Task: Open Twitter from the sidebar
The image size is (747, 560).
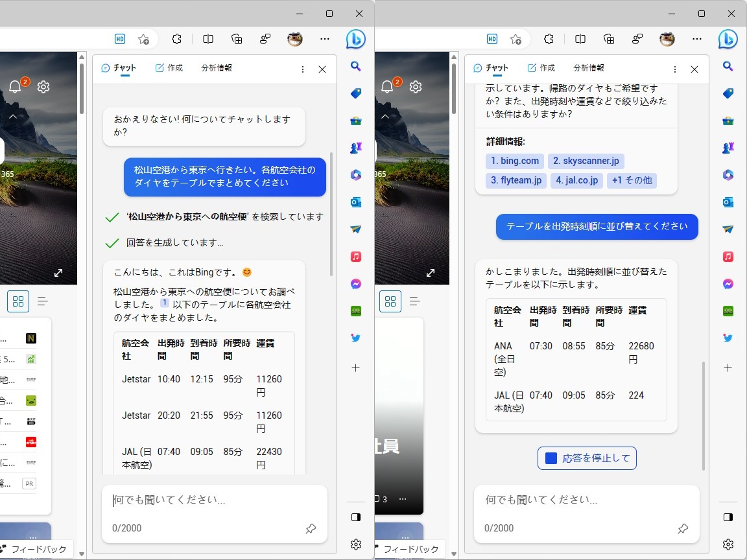Action: pos(355,338)
